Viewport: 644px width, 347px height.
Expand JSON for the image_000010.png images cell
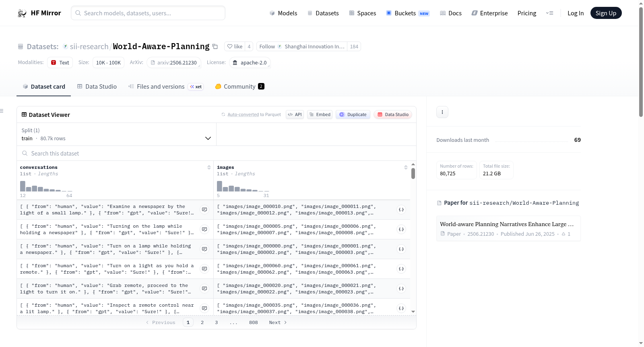401,210
